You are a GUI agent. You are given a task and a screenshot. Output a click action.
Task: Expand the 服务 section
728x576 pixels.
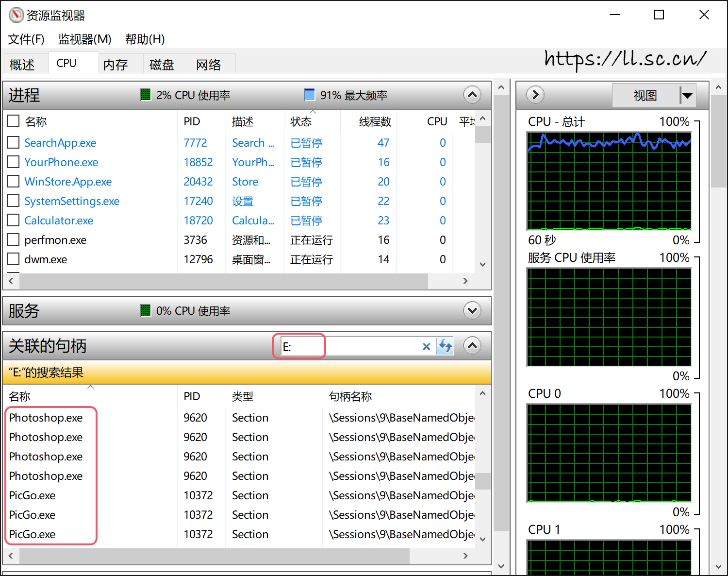coord(472,310)
